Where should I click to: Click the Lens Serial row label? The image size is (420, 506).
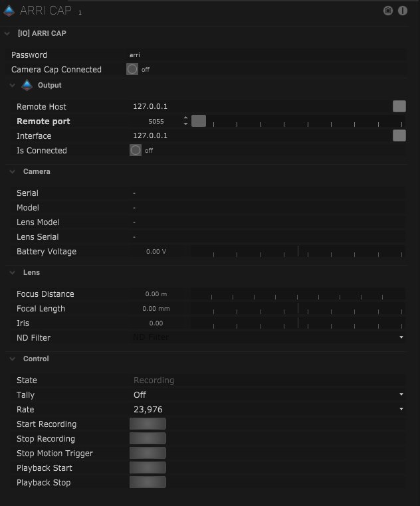click(37, 236)
